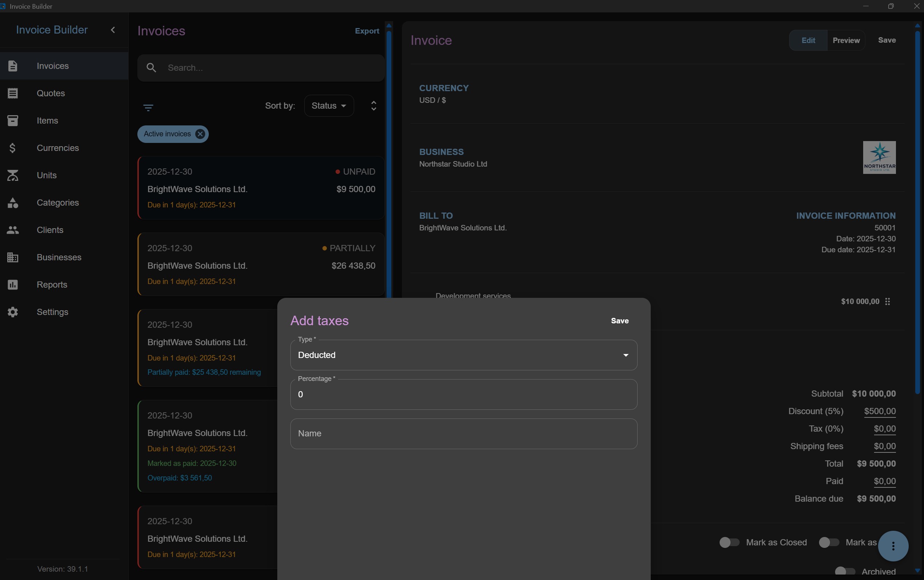Click the tax Name input field
924x580 pixels.
point(464,434)
